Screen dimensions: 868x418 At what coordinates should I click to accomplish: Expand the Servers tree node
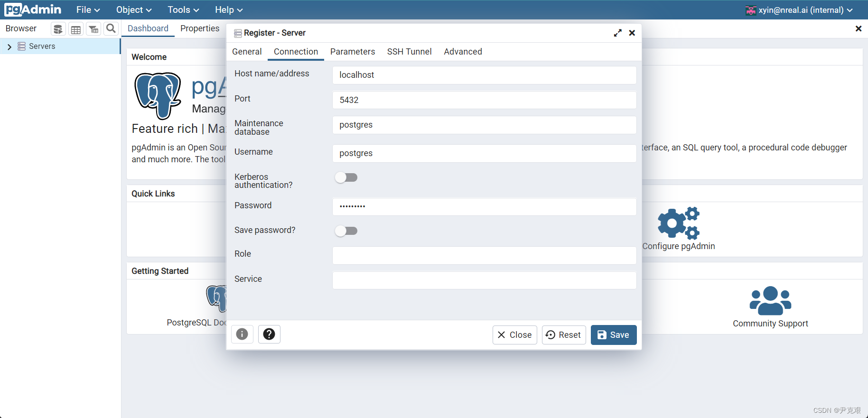9,46
